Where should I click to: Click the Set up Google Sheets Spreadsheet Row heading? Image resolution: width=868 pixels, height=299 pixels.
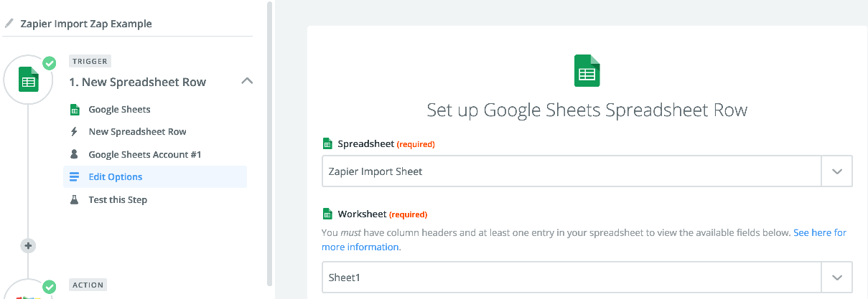click(x=587, y=110)
